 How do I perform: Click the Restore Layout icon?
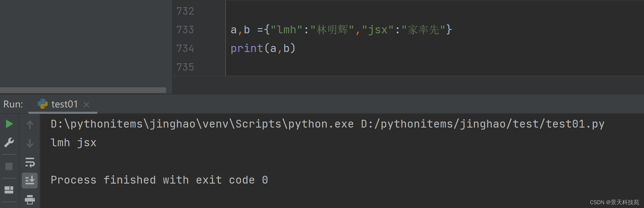point(9,190)
